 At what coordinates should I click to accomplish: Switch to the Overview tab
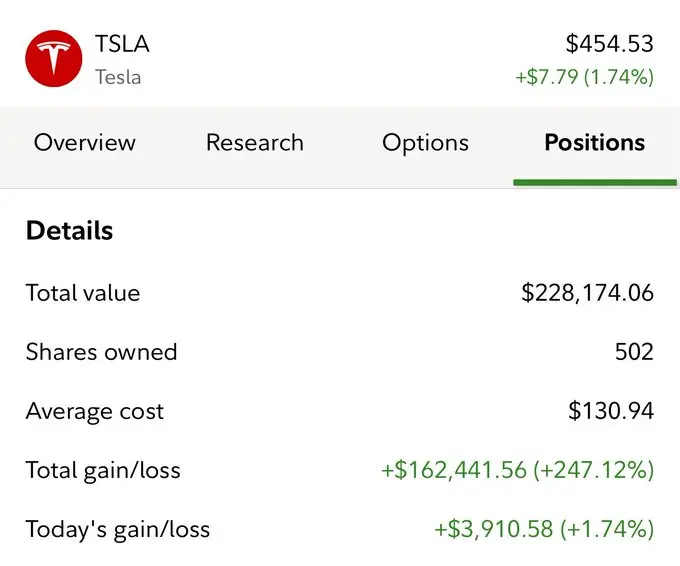(x=85, y=143)
